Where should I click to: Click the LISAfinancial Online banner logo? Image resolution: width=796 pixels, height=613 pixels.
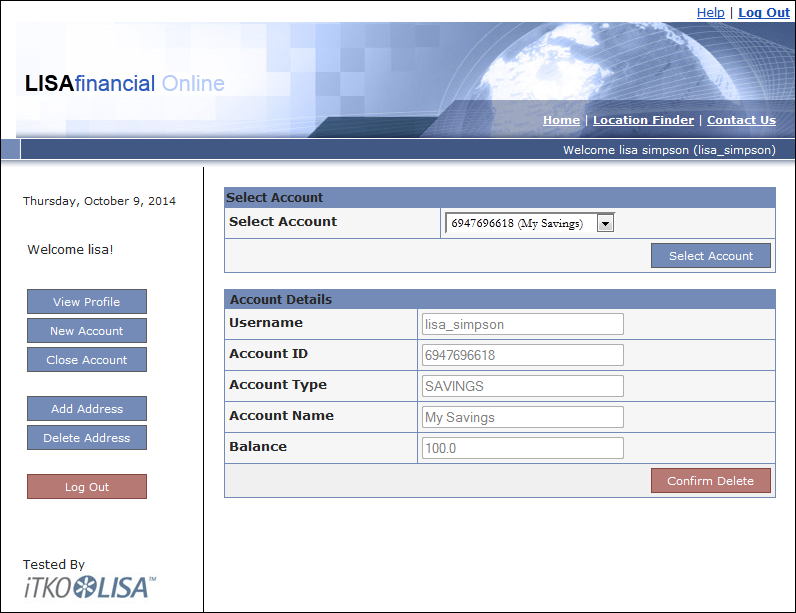[125, 84]
